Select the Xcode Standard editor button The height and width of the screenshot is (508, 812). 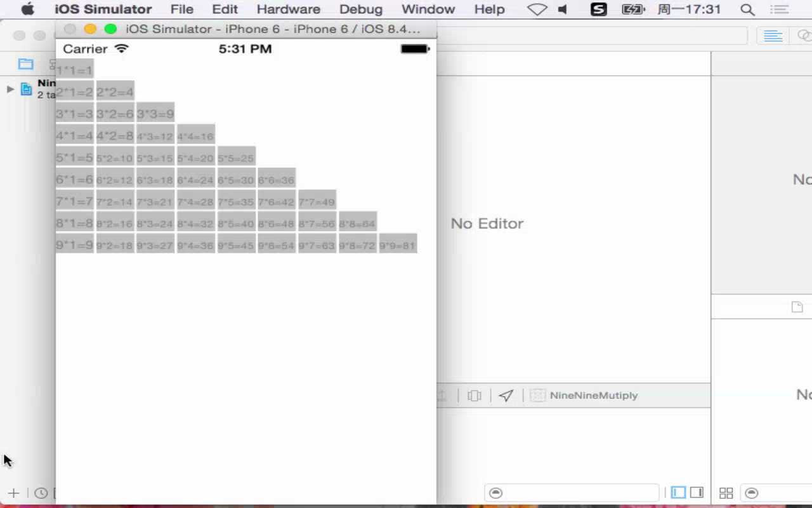point(773,36)
